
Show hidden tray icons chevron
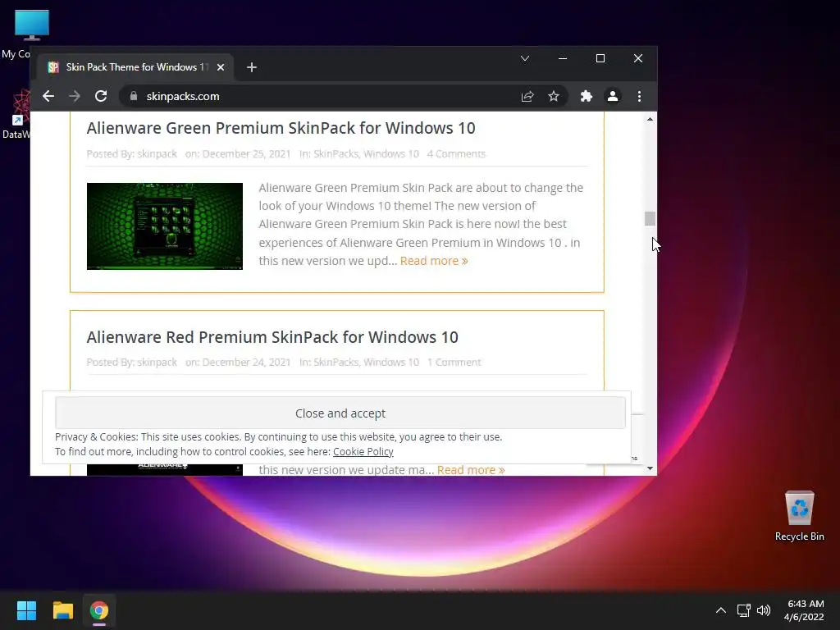coord(721,610)
